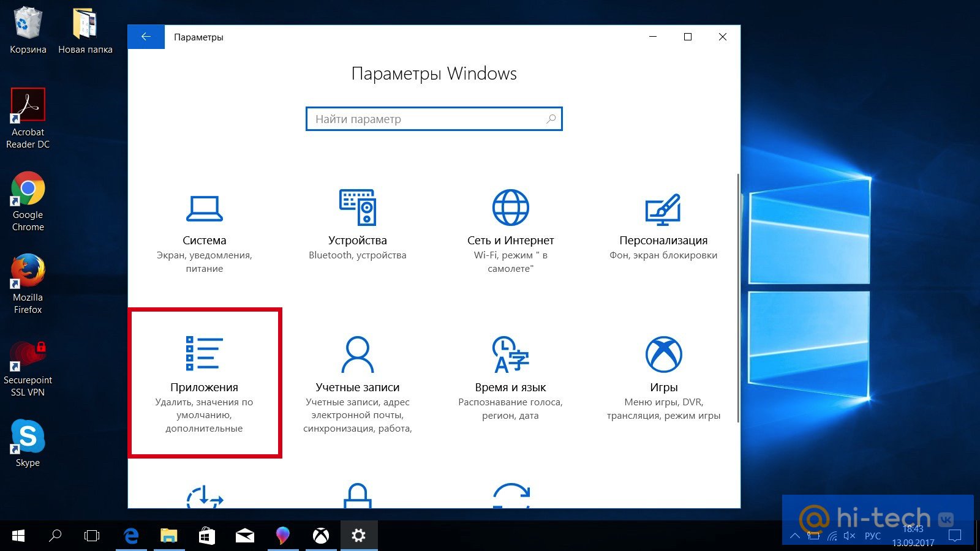
Task: Open taskbar search magnifier
Action: (55, 536)
